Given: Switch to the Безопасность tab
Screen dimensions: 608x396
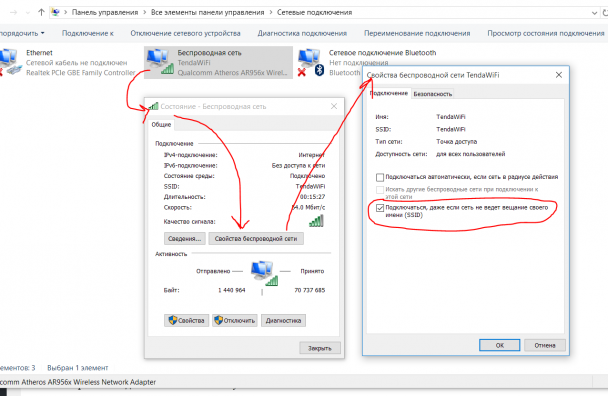Looking at the screenshot, I should click(x=432, y=94).
